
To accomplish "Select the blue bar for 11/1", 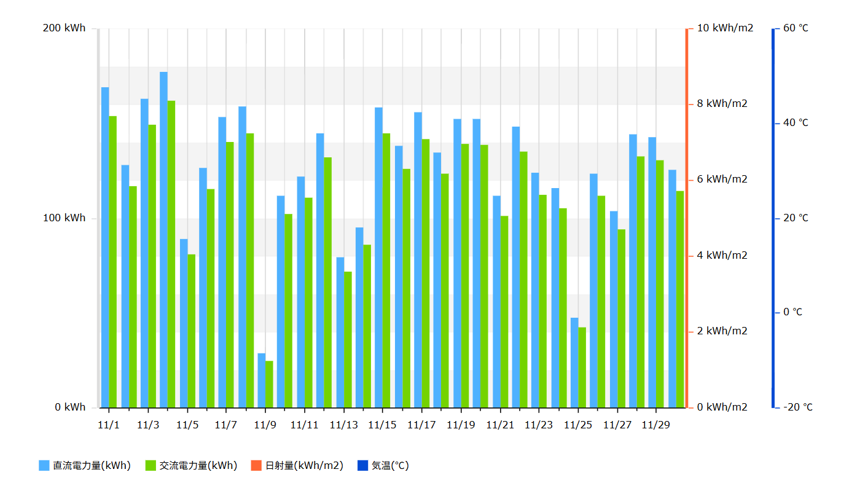I will coord(105,247).
